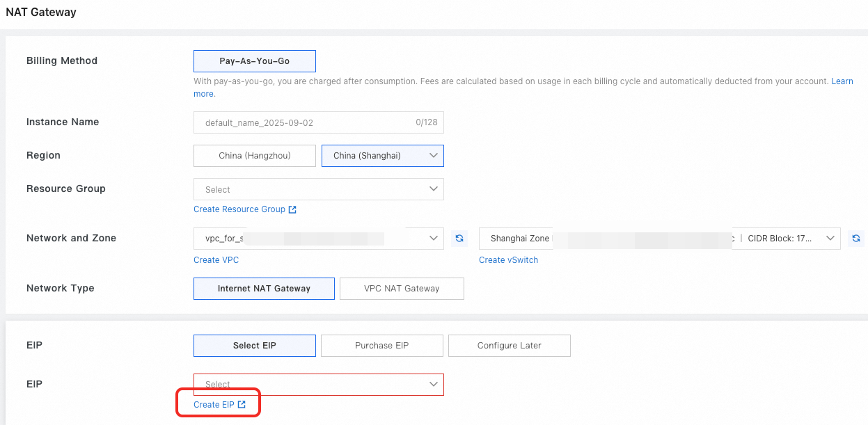Open the EIP Select dropdown
This screenshot has height=425, width=868.
pos(318,385)
